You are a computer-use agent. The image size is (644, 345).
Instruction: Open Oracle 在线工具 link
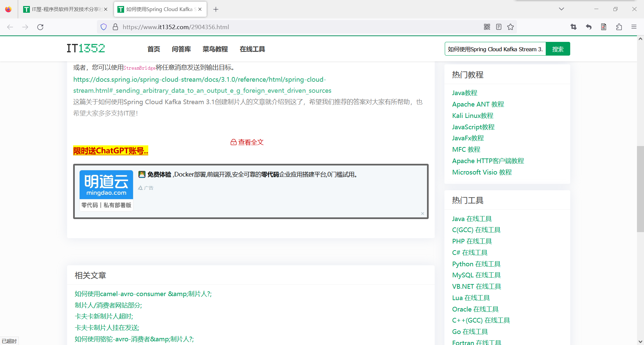click(x=475, y=309)
